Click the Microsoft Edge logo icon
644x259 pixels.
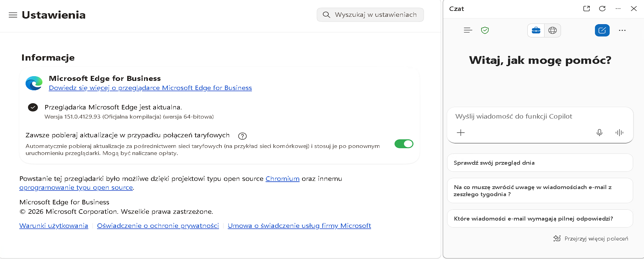click(34, 83)
